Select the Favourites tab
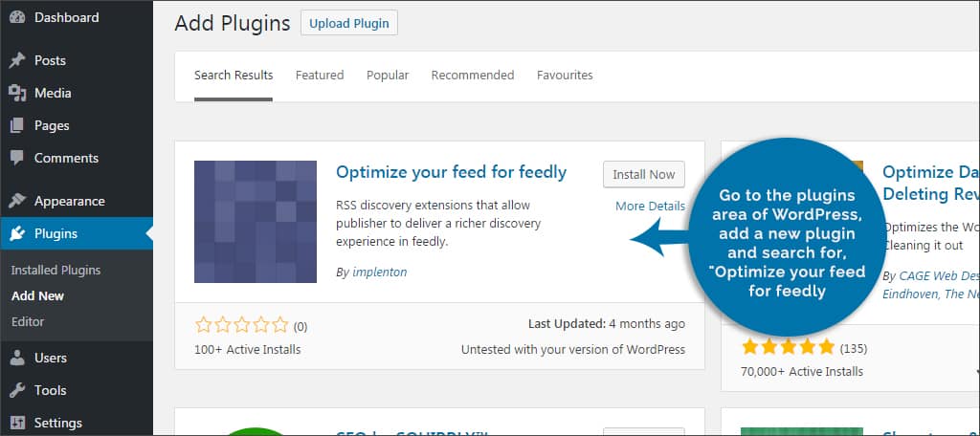Screen dimensions: 980x436 (565, 75)
